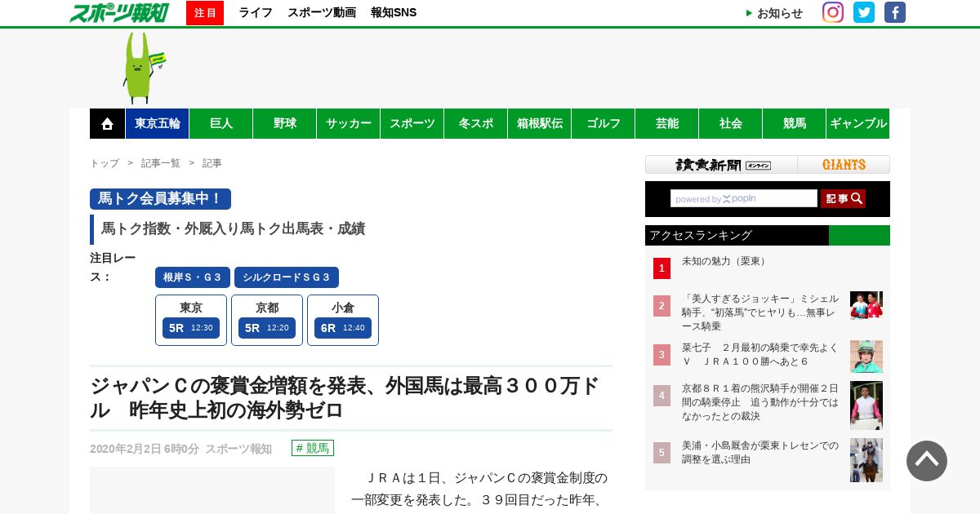Open 京都 5R 12:20 race card

[x=267, y=320]
